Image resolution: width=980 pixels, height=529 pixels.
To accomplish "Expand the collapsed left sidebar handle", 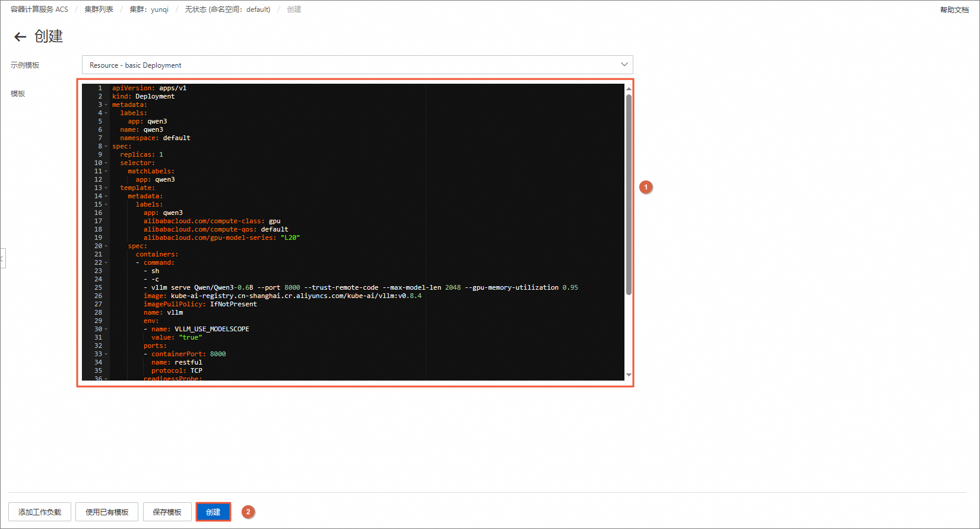I will (2, 258).
